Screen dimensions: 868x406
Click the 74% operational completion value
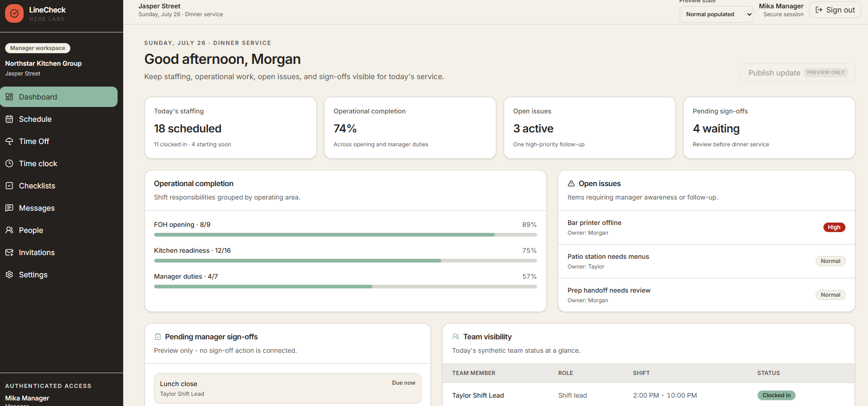click(345, 128)
